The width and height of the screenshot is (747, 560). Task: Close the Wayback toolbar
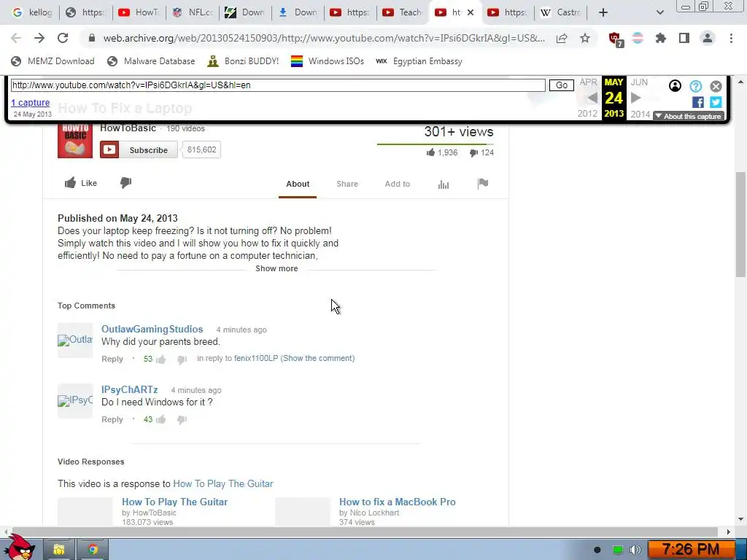716,86
